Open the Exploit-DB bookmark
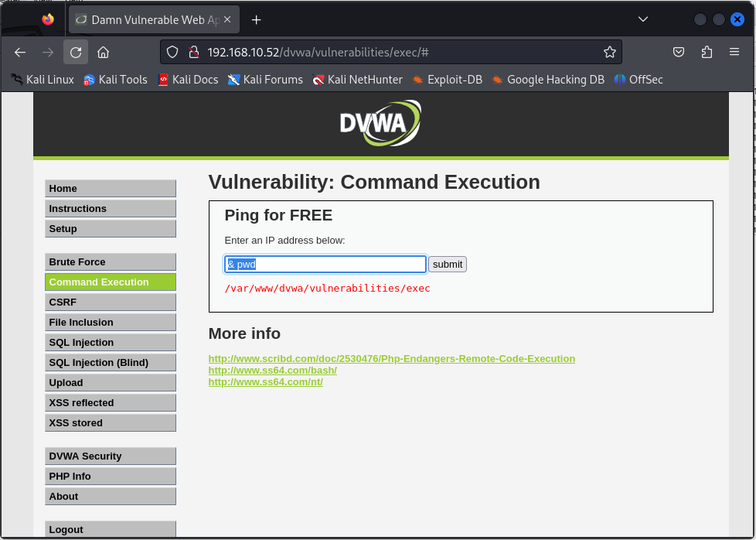Image resolution: width=756 pixels, height=540 pixels. pos(447,80)
